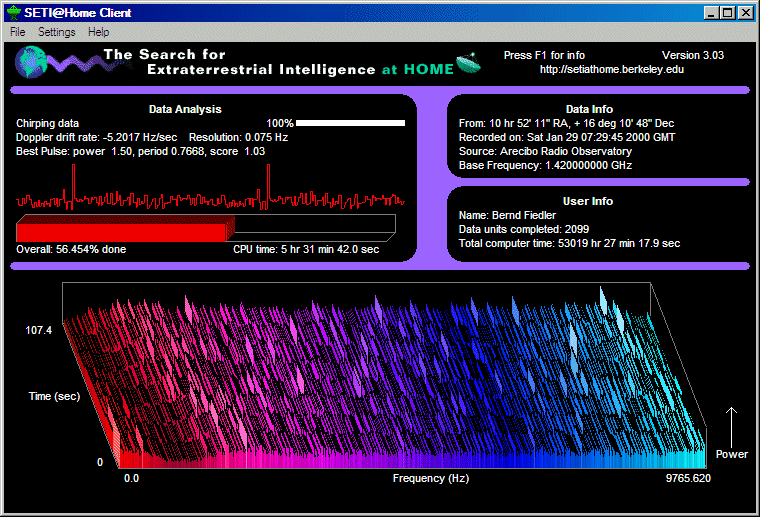Click 'Total computer time: 53019 hr' line
Viewport: 760px width, 517px height.
tap(570, 244)
